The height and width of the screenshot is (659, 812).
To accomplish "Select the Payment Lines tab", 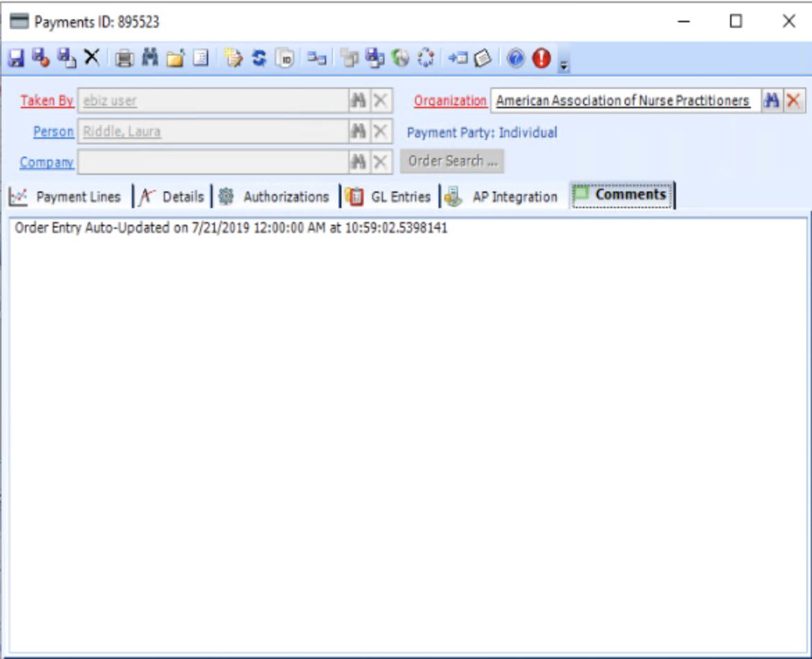I will tap(75, 196).
